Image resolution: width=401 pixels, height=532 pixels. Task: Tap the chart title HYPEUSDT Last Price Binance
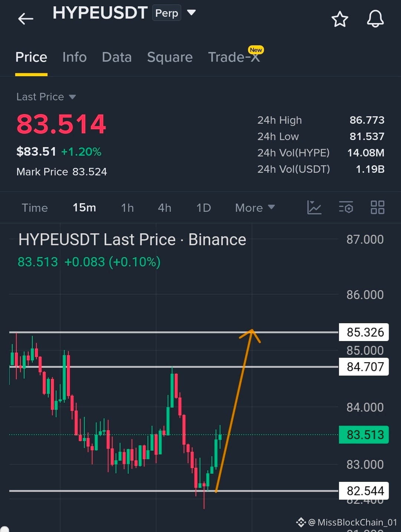[x=132, y=240]
